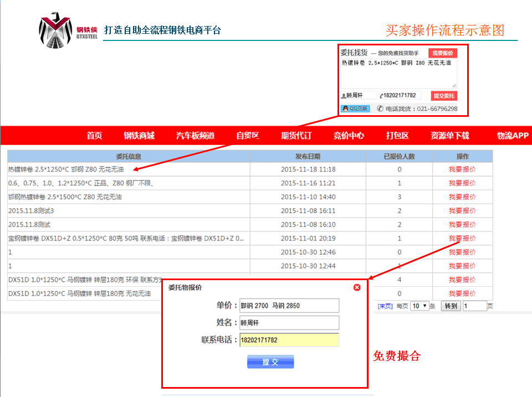532x397 pixels.
Task: Go to the 汽车板频道 nav tab
Action: (195, 136)
